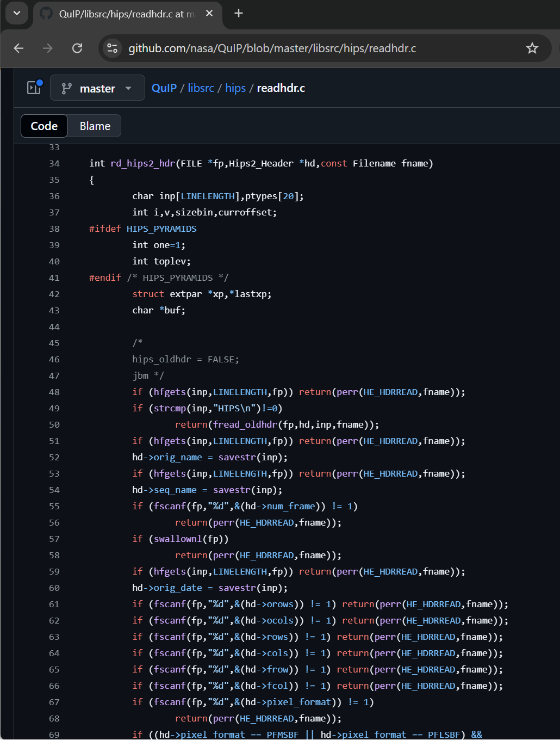Click 'int toplev;' on line 40
The image size is (560, 740).
tap(161, 261)
